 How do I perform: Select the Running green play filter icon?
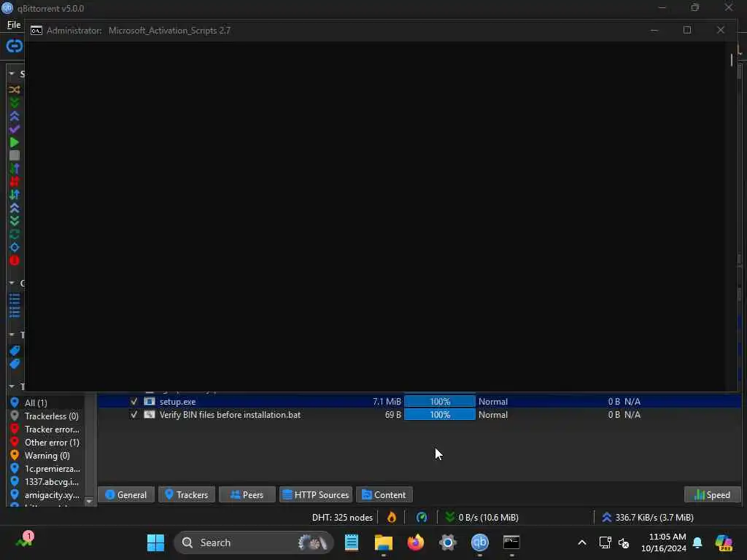[15, 142]
